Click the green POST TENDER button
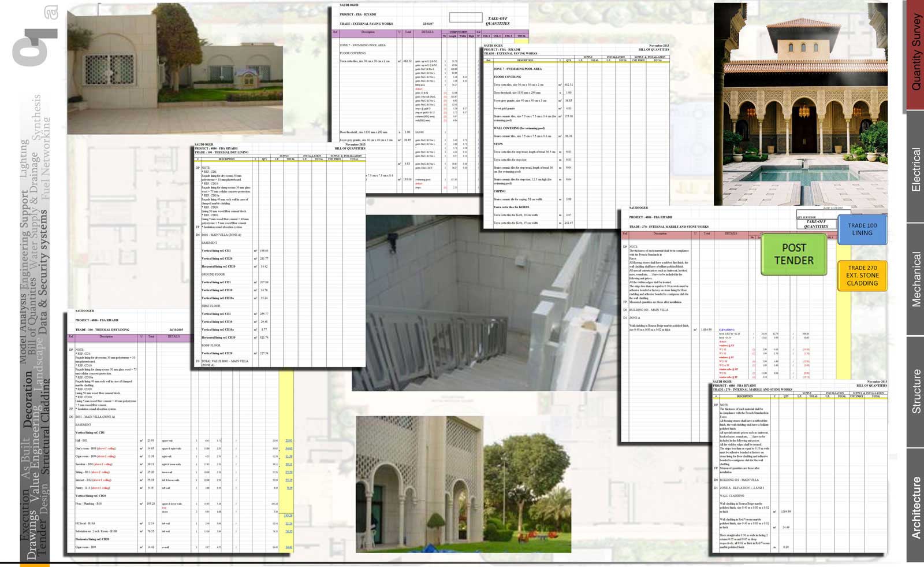Image resolution: width=924 pixels, height=567 pixels. (793, 254)
